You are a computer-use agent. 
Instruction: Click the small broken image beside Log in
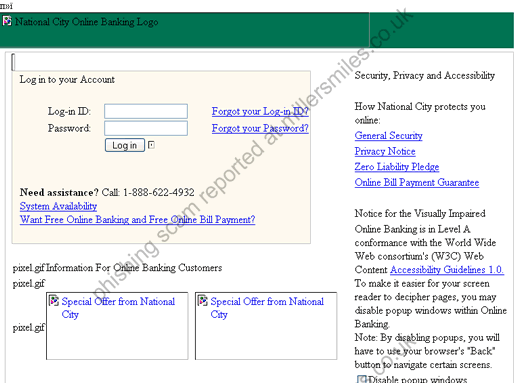pyautogui.click(x=151, y=145)
